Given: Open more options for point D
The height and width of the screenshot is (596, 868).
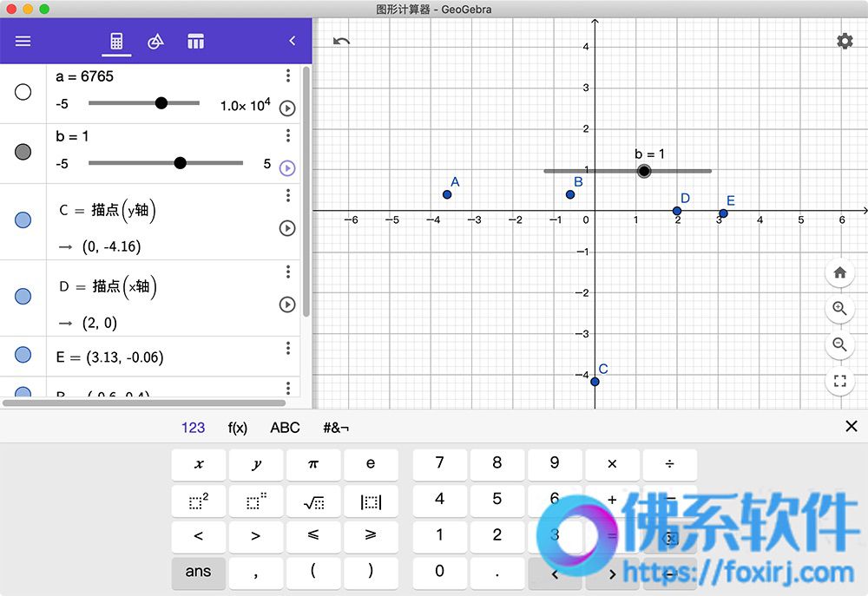Looking at the screenshot, I should click(x=288, y=272).
